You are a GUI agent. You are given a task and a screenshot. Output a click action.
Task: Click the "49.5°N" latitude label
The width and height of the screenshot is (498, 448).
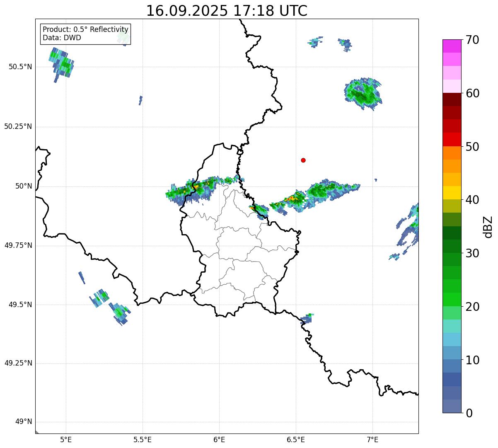(x=20, y=305)
